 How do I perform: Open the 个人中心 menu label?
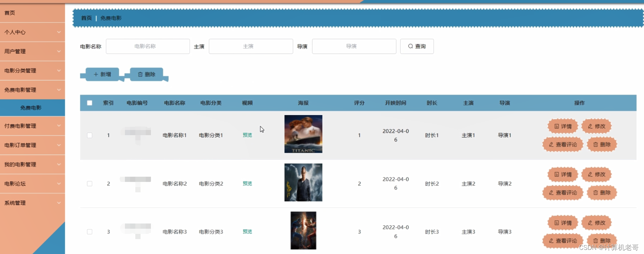(x=15, y=32)
